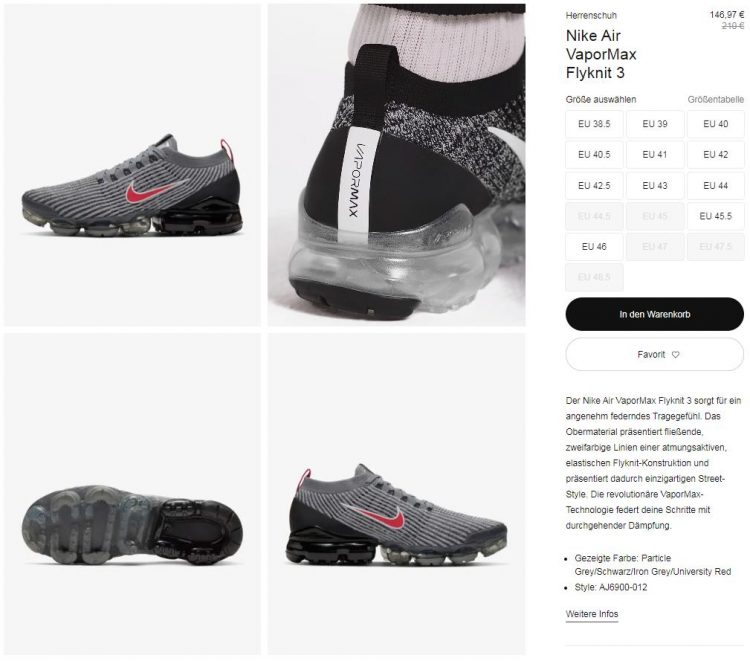Screen dimensions: 750x661
Task: Save shoe with Favorit button
Action: (x=654, y=354)
